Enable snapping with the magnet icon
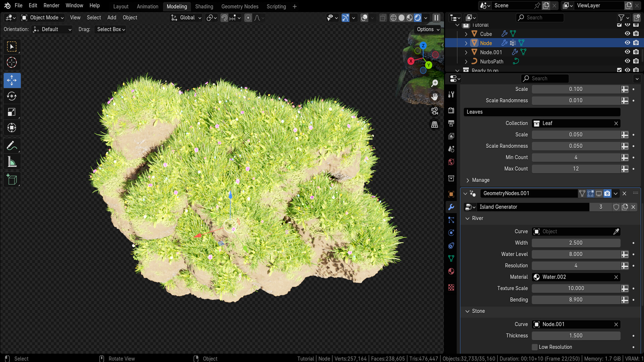Image resolution: width=644 pixels, height=362 pixels. click(224, 18)
